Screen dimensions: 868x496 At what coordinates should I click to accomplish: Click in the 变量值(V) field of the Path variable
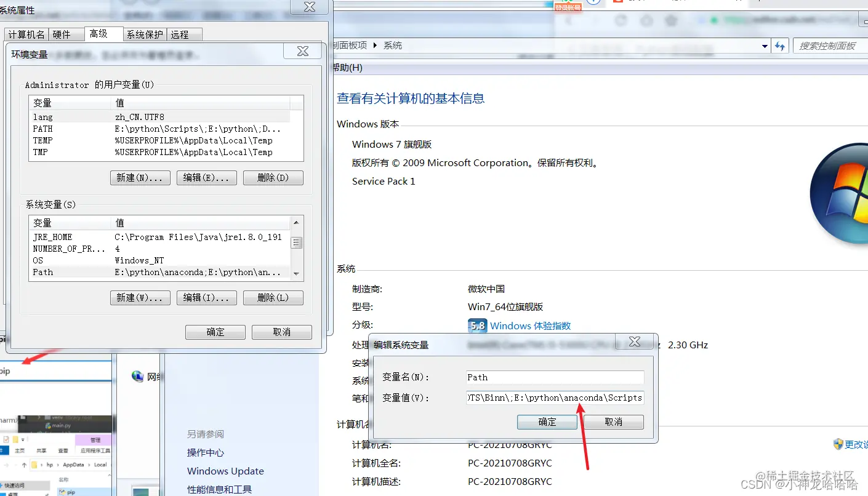point(555,398)
